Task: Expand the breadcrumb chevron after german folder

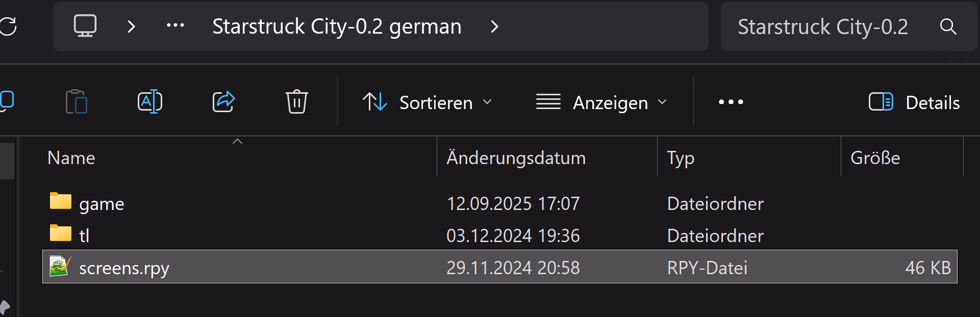Action: tap(494, 27)
